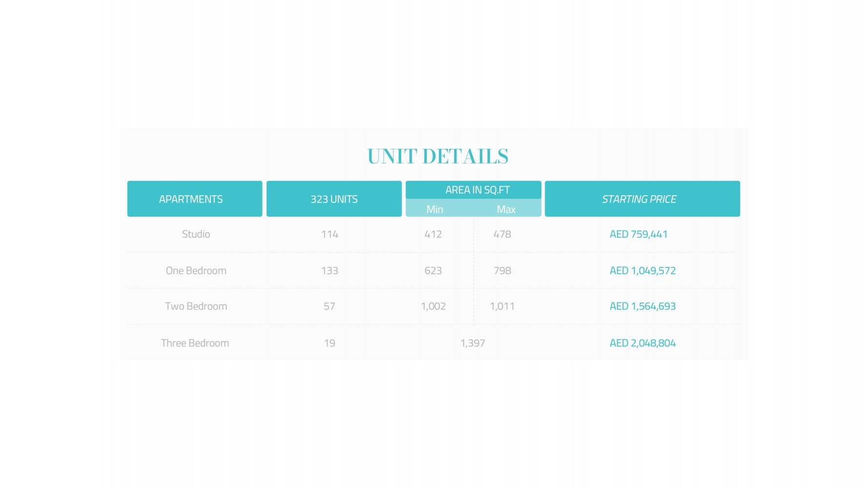
Task: Select the One Bedroom row label
Action: pos(196,270)
